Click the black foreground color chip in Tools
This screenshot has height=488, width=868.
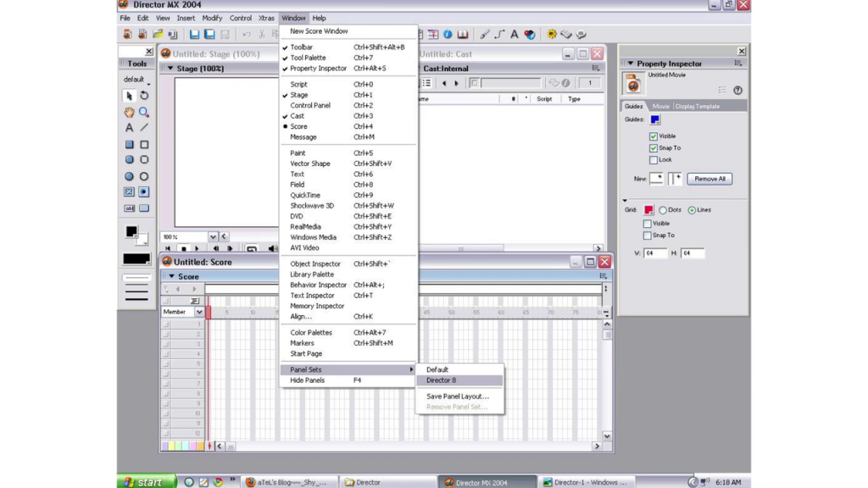coord(131,231)
